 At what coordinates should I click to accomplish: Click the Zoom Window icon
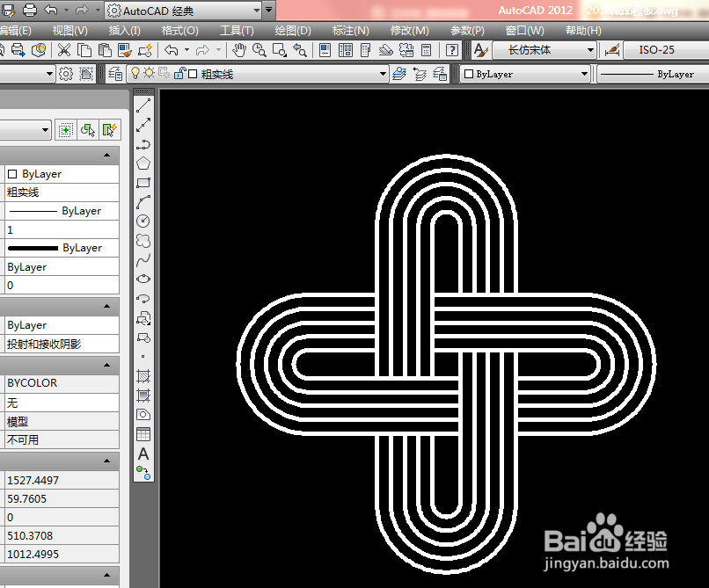click(280, 50)
